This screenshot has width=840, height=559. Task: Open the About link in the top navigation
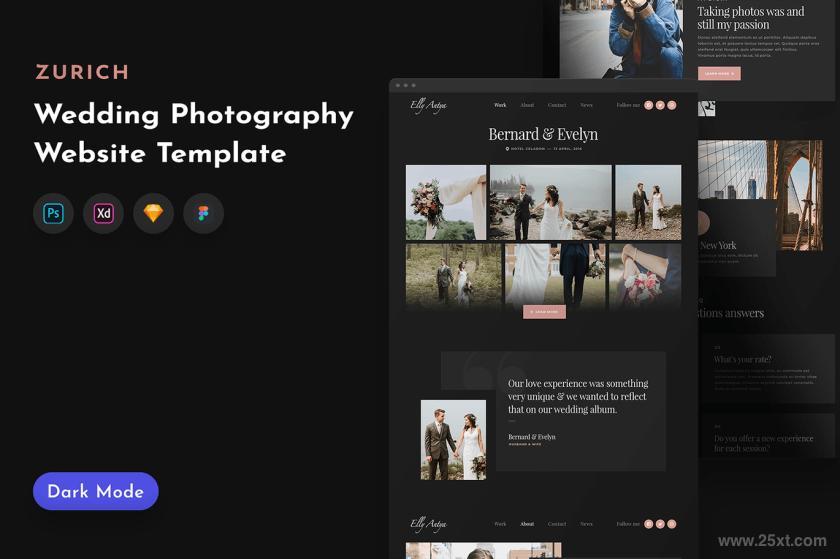[x=527, y=105]
